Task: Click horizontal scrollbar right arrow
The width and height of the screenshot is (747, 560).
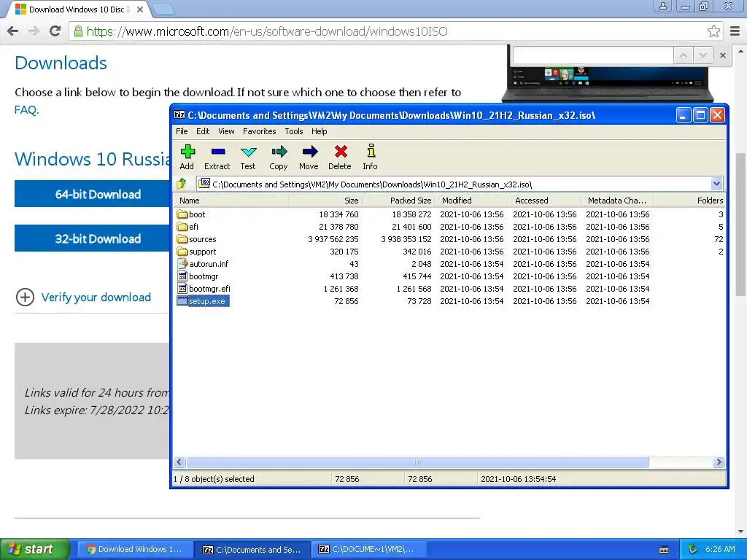Action: (x=719, y=462)
